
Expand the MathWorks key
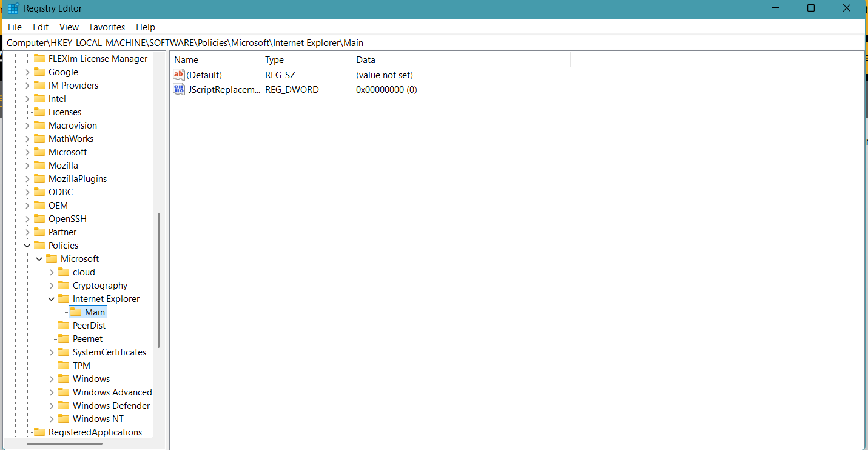coord(27,139)
